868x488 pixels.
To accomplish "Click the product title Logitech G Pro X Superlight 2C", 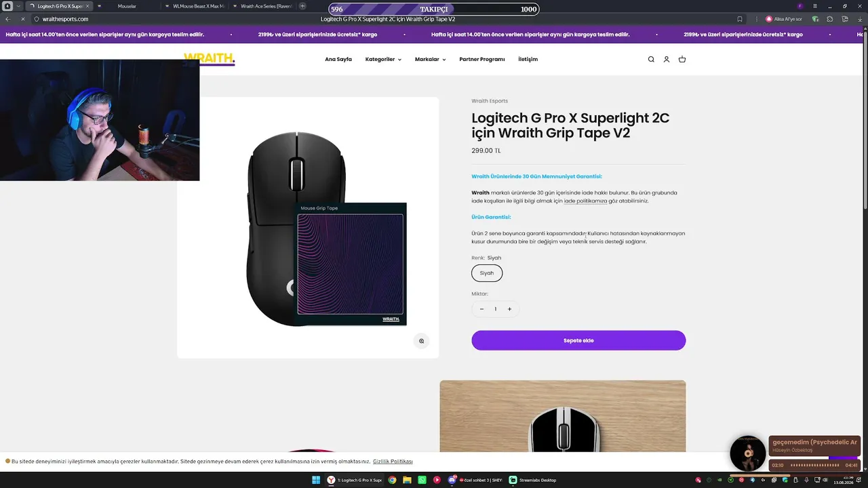I will (570, 125).
